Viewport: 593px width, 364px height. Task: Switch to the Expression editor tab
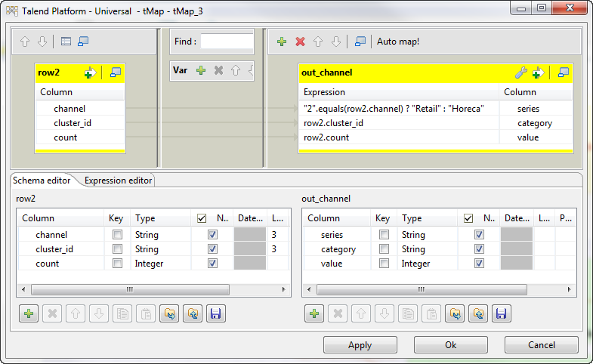119,180
